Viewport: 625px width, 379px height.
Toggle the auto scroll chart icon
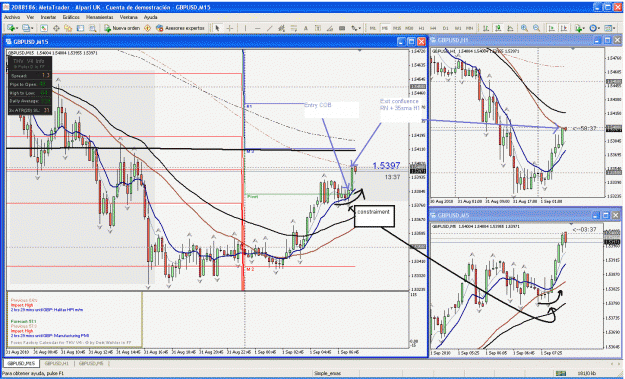click(552, 28)
